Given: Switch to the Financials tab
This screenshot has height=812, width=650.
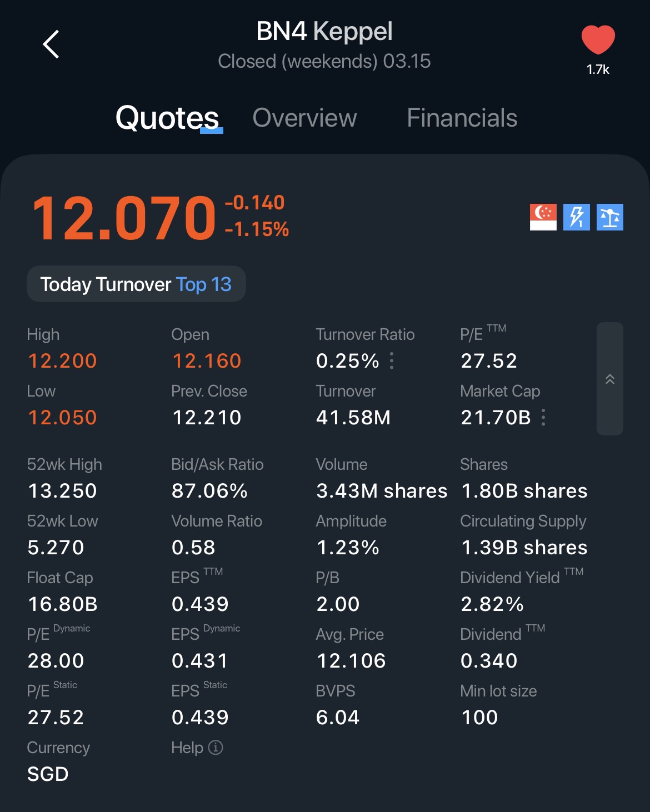Looking at the screenshot, I should tap(462, 118).
